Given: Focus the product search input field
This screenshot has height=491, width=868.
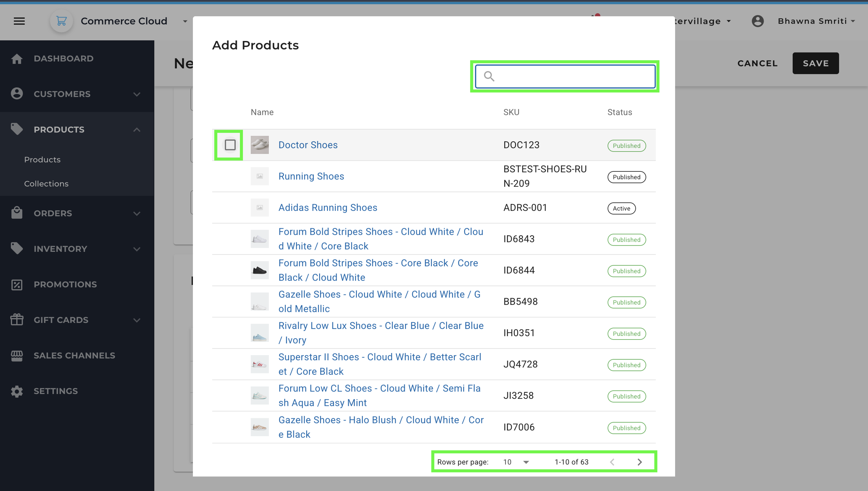Looking at the screenshot, I should coord(573,76).
